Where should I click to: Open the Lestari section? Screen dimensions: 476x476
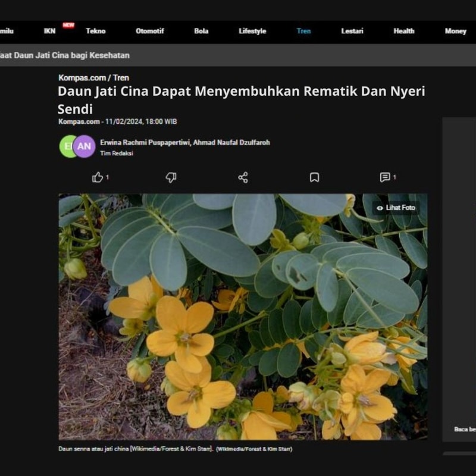tap(352, 31)
